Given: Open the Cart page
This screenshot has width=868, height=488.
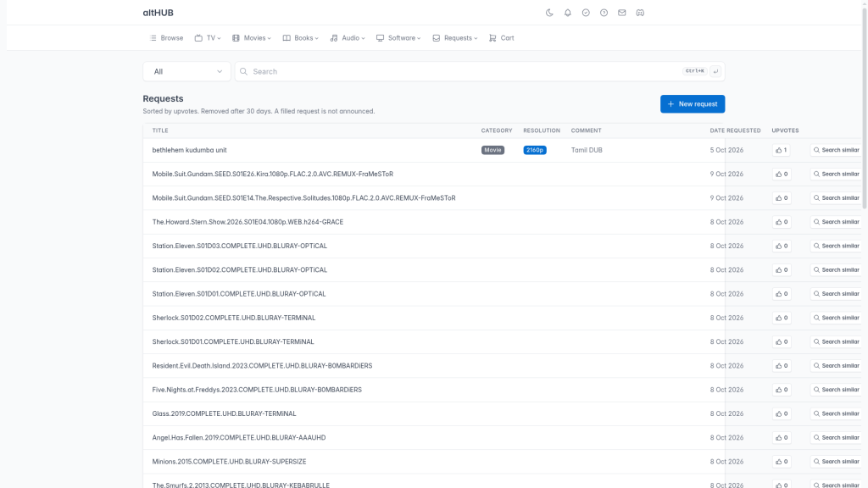Looking at the screenshot, I should click(x=502, y=38).
